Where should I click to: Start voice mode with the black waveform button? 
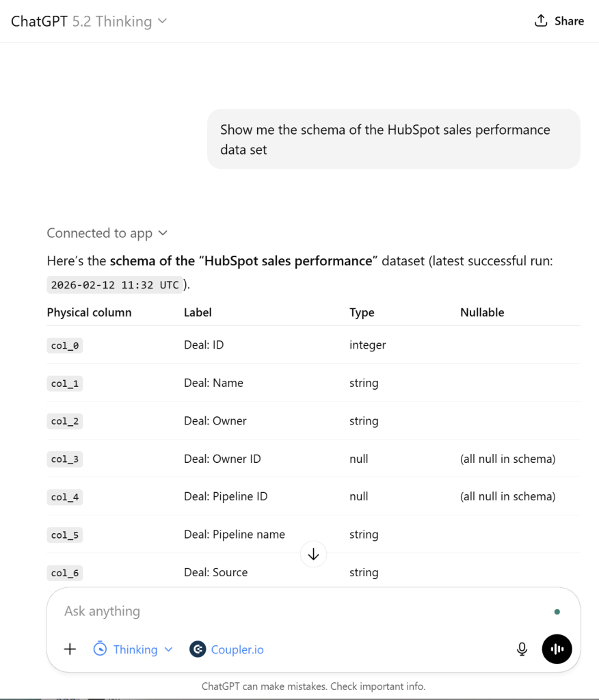tap(557, 649)
